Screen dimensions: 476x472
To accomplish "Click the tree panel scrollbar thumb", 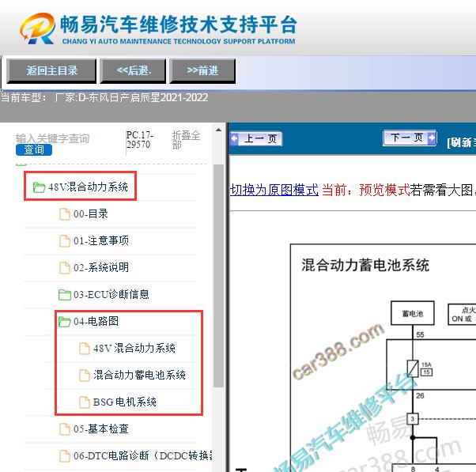I will 218,276.
